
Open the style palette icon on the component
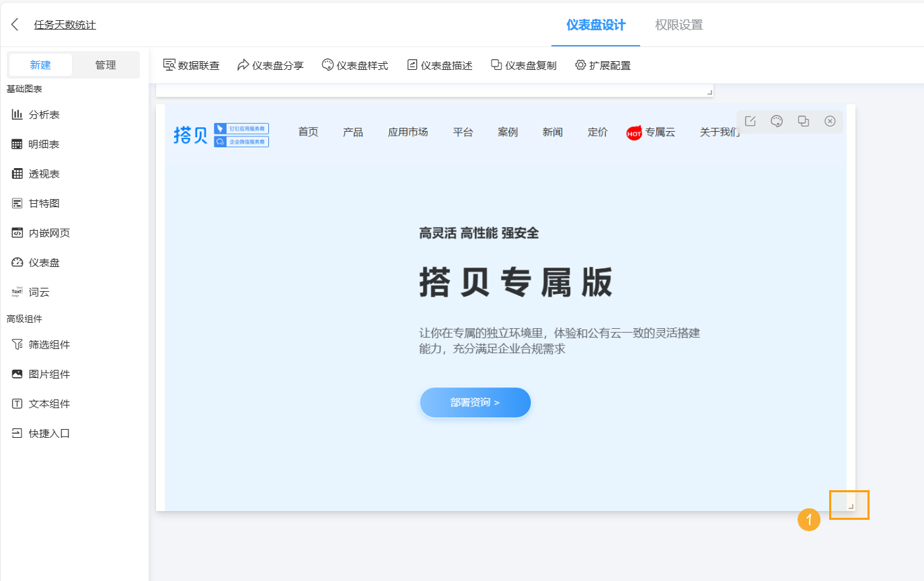click(777, 121)
